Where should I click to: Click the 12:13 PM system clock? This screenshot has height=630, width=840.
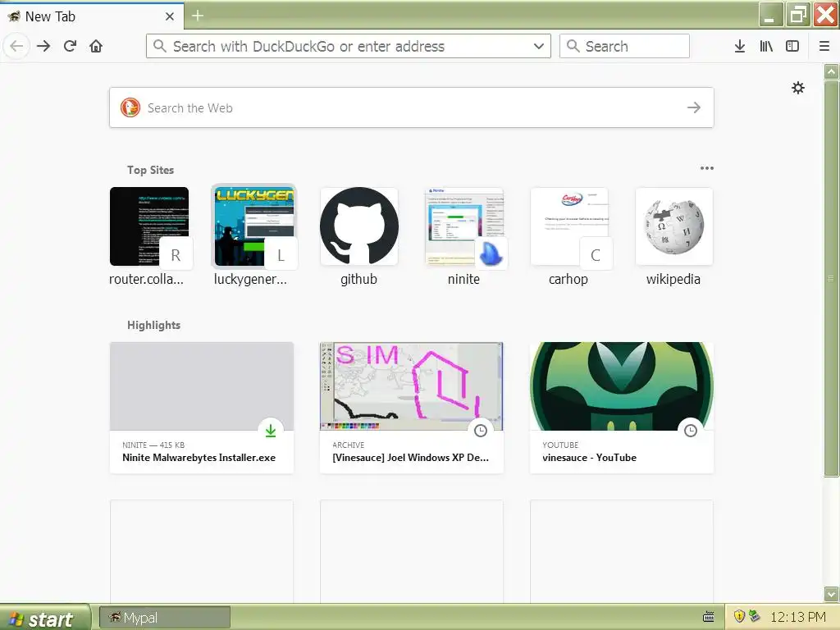[797, 617]
